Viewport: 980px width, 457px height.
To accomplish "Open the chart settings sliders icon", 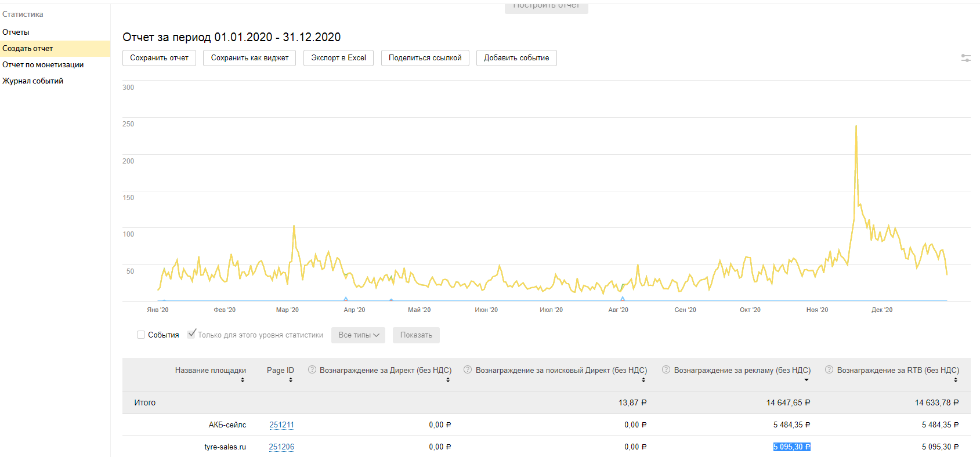I will [x=965, y=58].
